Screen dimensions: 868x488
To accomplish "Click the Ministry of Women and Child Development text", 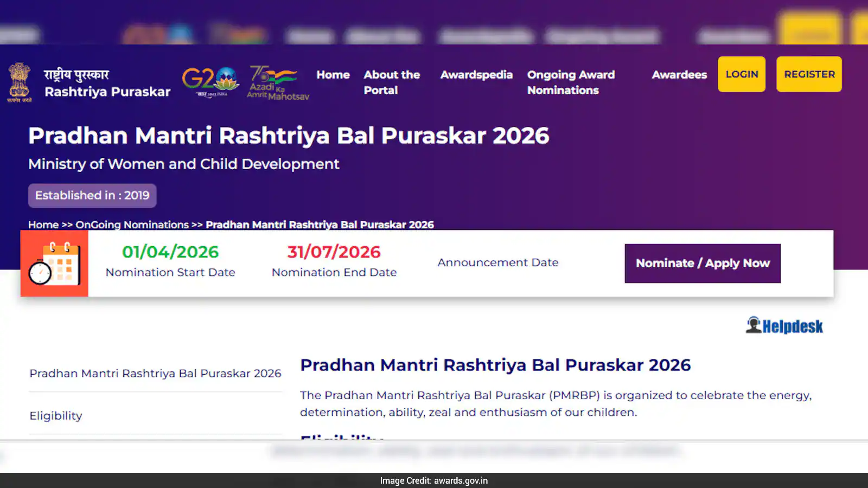I will (x=184, y=164).
